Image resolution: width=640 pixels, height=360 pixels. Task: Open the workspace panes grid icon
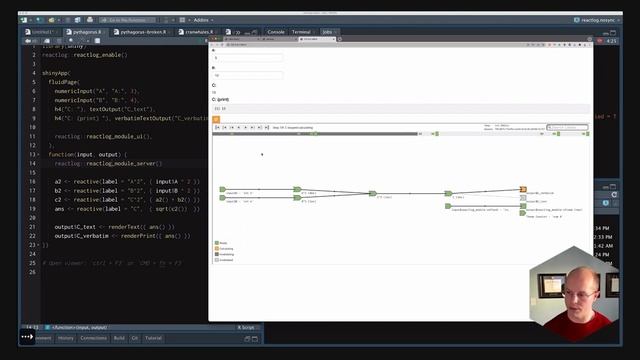[x=182, y=20]
